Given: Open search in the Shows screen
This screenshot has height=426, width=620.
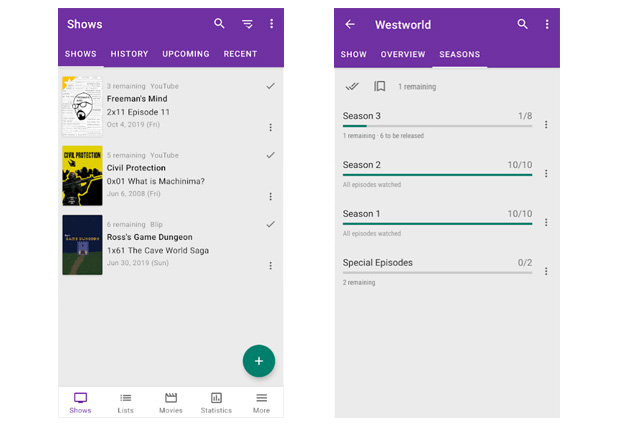Looking at the screenshot, I should (x=219, y=24).
